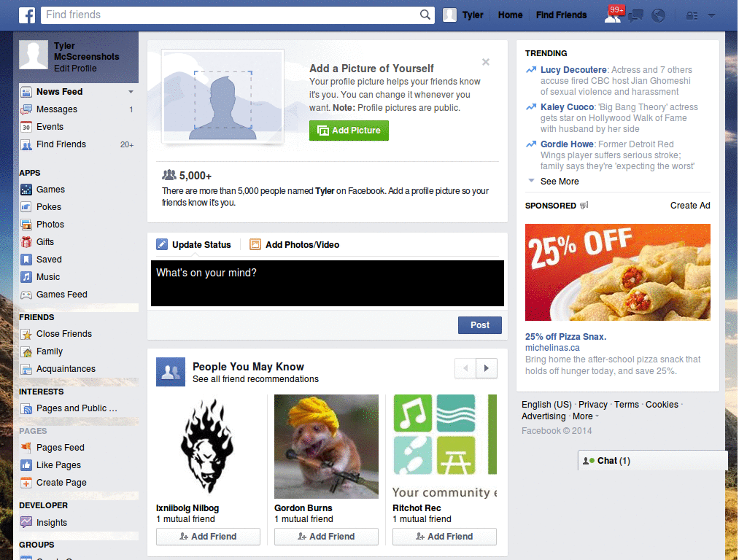Click the search magnifier icon
The width and height of the screenshot is (747, 560).
(x=425, y=15)
